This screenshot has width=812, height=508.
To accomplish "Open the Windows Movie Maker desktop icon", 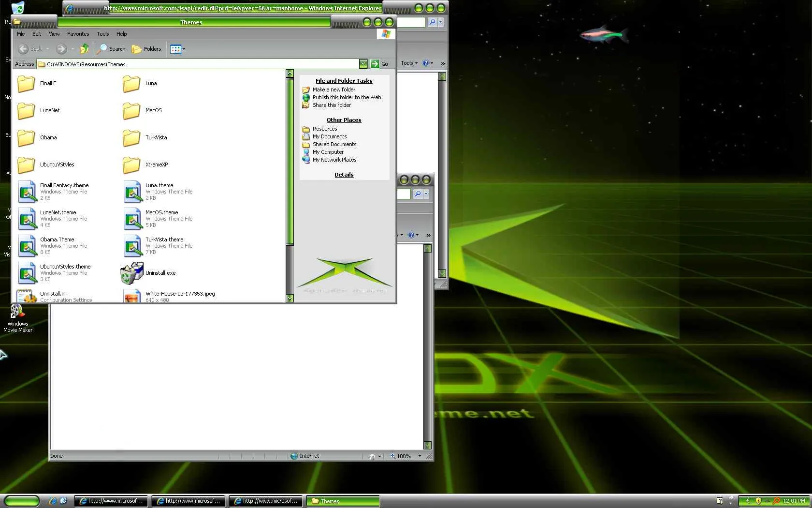I will (x=18, y=318).
